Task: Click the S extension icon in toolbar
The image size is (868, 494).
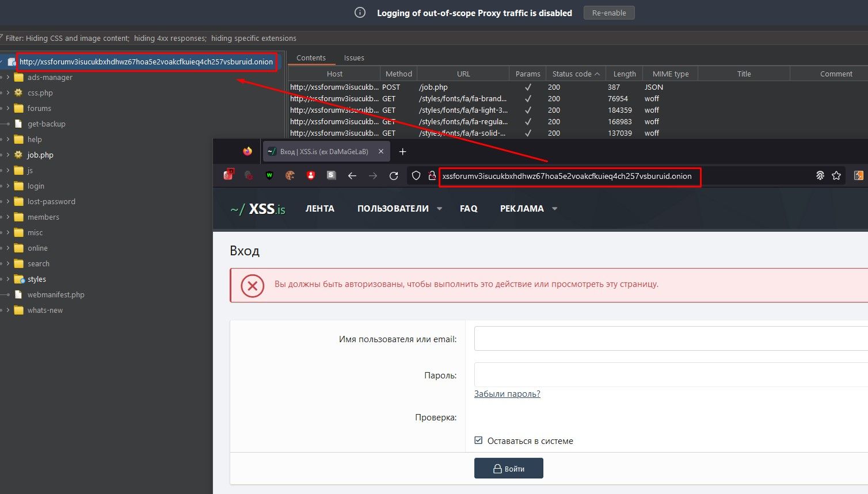Action: 331,175
